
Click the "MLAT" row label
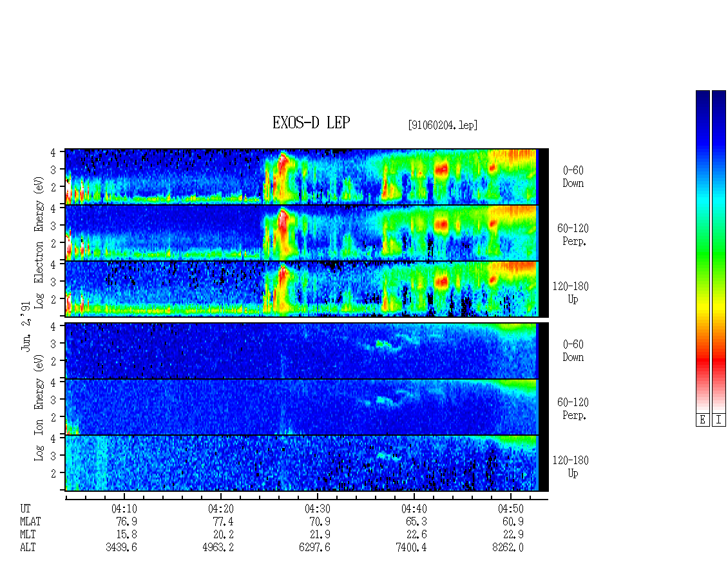(x=30, y=521)
